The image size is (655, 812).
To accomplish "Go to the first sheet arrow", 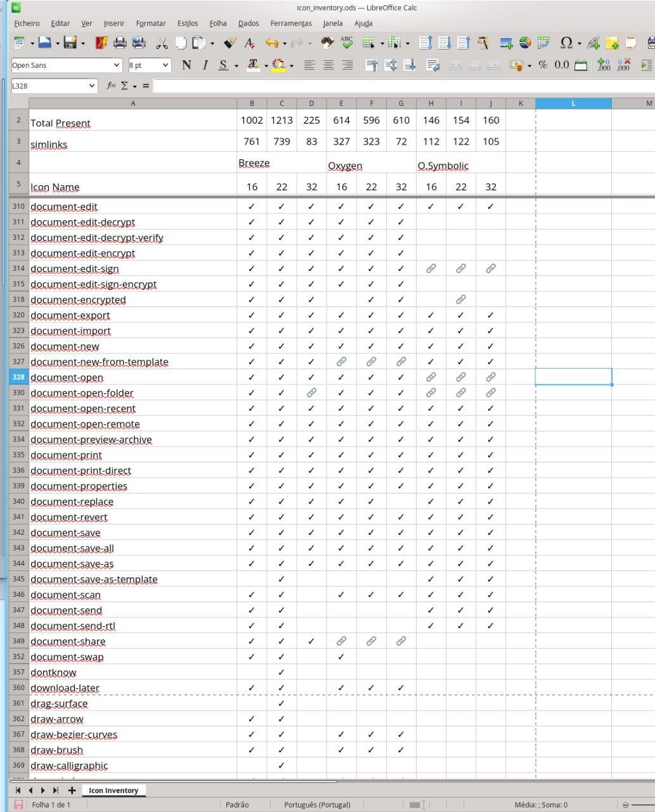I will [x=18, y=790].
